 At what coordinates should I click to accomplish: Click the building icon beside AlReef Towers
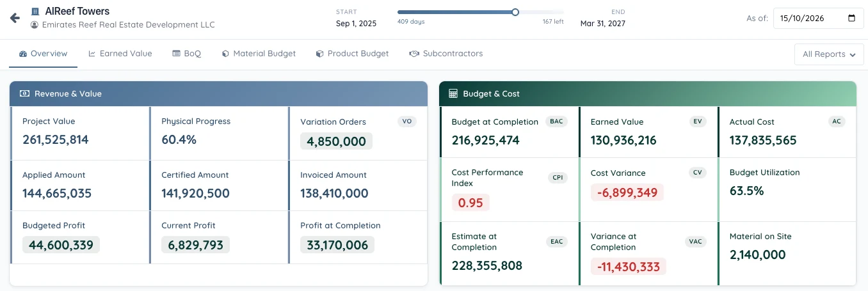pos(35,12)
